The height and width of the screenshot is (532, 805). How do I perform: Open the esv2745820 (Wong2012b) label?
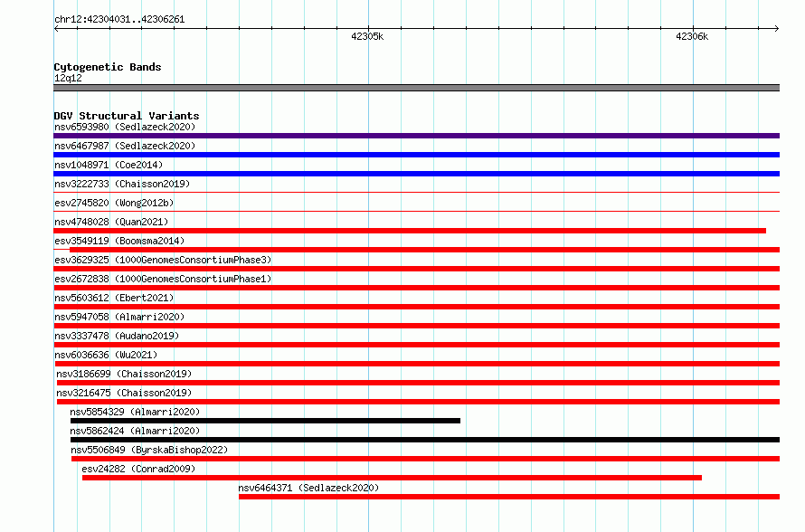click(114, 203)
